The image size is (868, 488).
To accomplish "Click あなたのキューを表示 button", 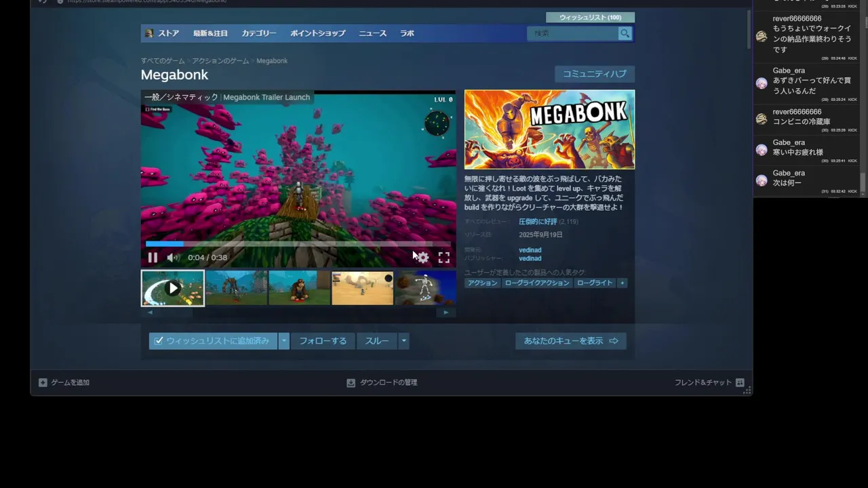I will coord(570,341).
